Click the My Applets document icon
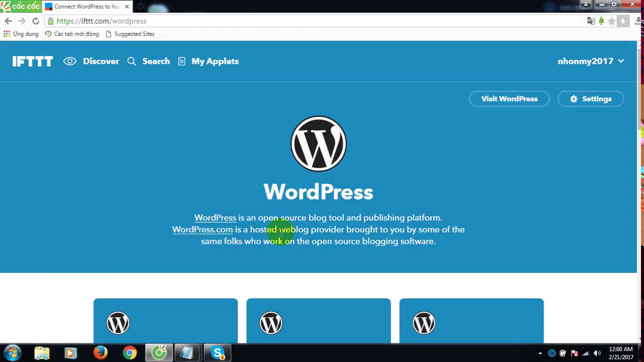The image size is (644, 362). coord(182,61)
